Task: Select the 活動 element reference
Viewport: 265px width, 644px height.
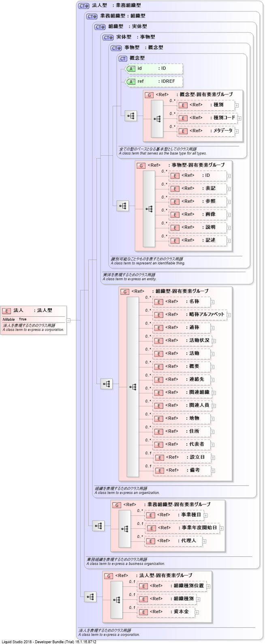Action: coord(182,354)
